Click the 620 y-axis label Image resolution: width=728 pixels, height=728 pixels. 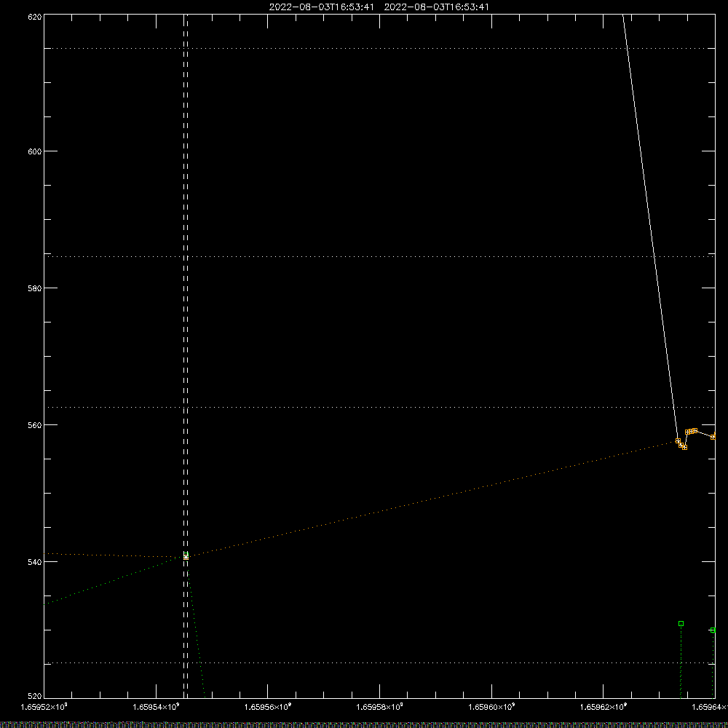pos(35,17)
